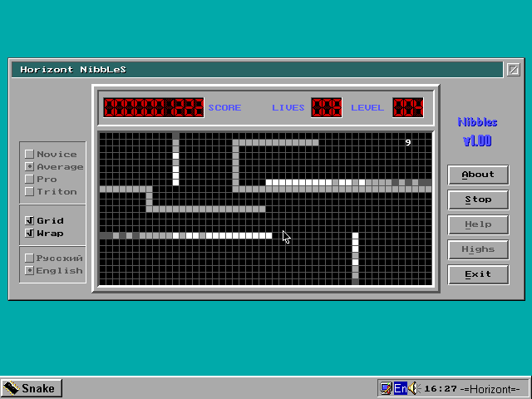This screenshot has width=532, height=399.
Task: Close the Horizont Nibbles window
Action: [x=513, y=70]
